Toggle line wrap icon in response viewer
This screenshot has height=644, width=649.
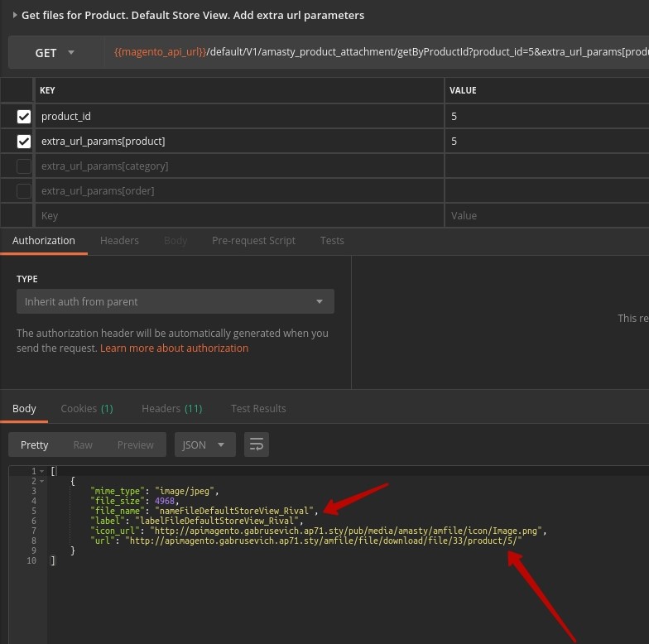(257, 445)
